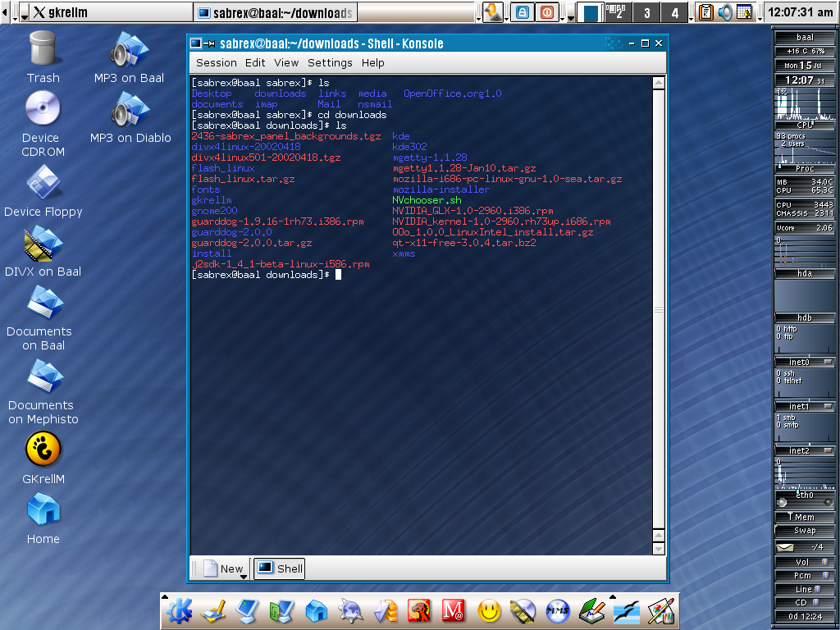Image resolution: width=840 pixels, height=630 pixels.
Task: Click the New session button in Konsole
Action: (225, 568)
